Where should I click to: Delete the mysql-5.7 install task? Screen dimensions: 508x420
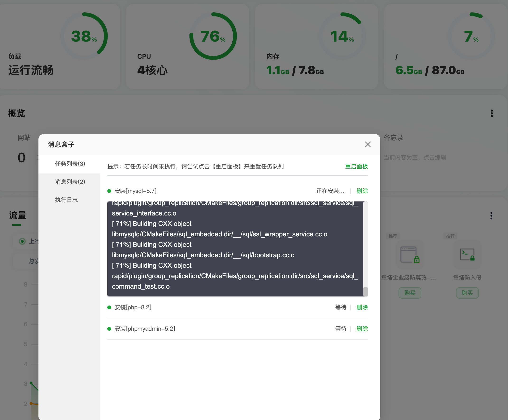pyautogui.click(x=362, y=191)
